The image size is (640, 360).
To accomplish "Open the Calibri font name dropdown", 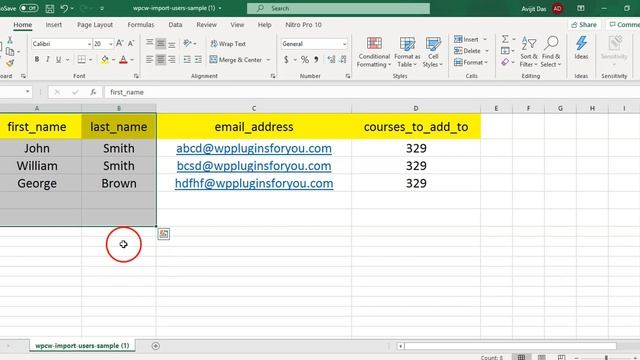I will 89,44.
